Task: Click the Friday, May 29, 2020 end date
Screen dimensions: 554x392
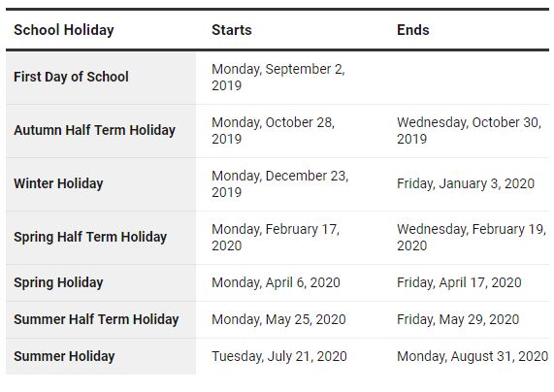Action: [x=458, y=319]
